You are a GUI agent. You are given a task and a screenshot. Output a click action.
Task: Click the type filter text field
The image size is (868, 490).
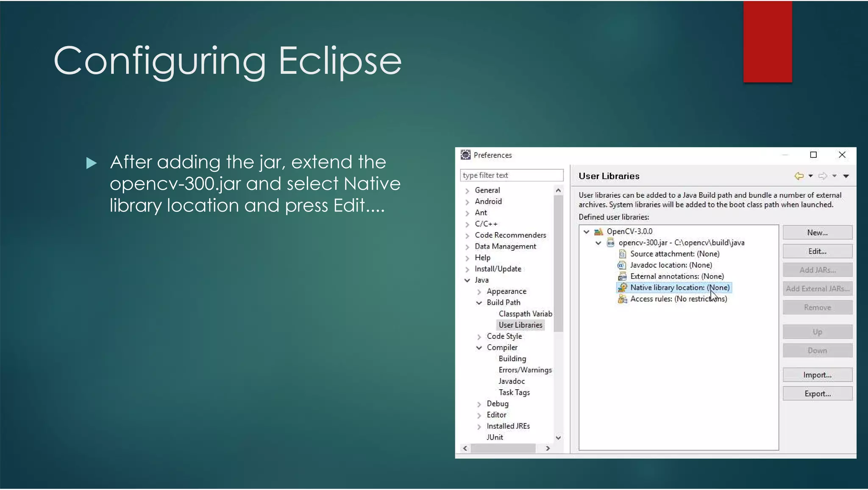tap(511, 175)
